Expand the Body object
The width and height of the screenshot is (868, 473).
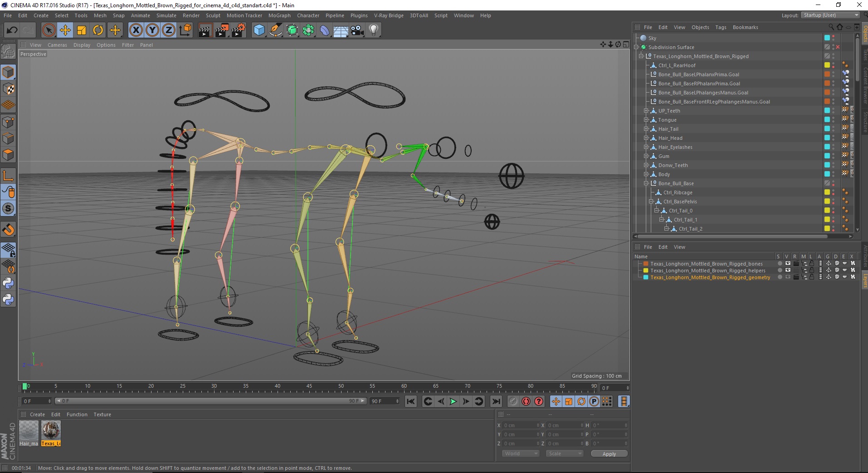[646, 174]
